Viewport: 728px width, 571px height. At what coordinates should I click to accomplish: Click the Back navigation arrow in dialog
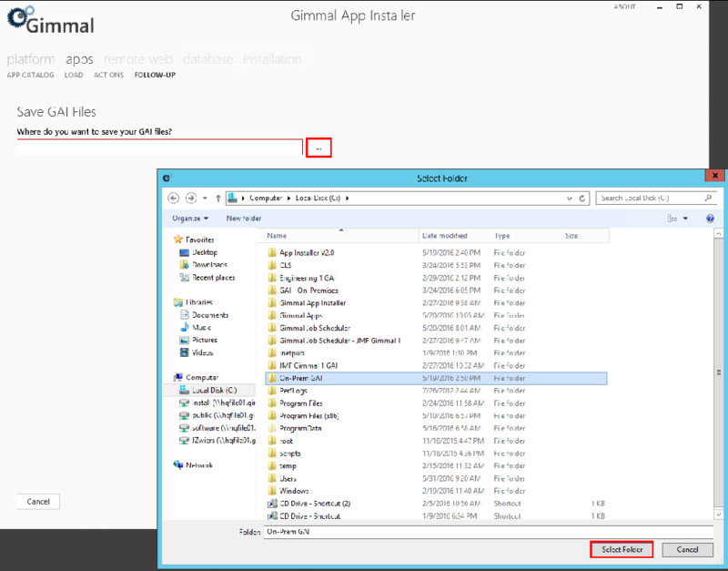[174, 198]
